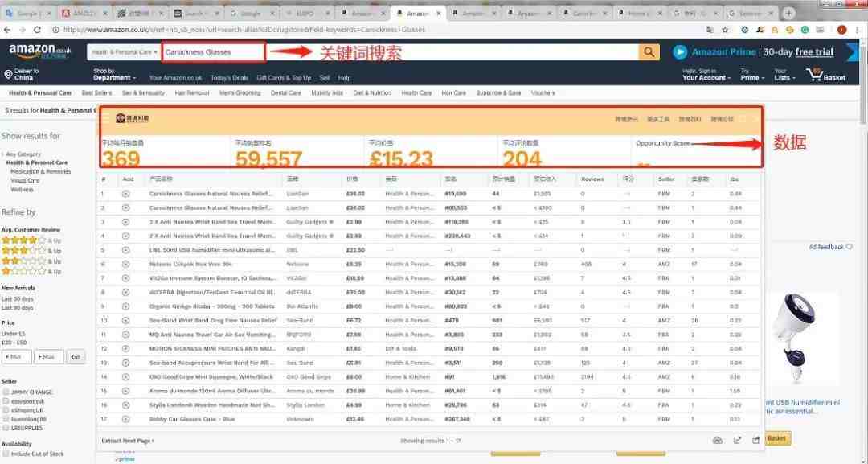This screenshot has height=464, width=868.
Task: Open the Hair Removal tab
Action: (x=191, y=93)
